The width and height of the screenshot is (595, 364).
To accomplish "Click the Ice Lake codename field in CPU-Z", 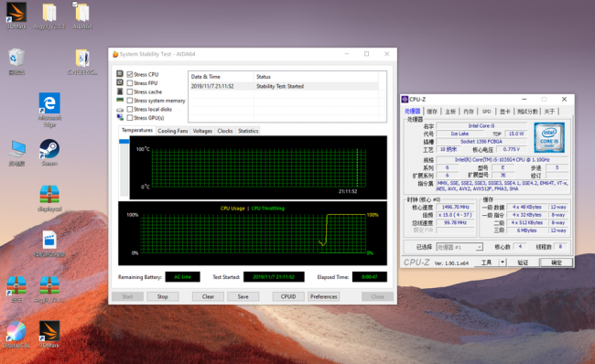I will click(460, 134).
